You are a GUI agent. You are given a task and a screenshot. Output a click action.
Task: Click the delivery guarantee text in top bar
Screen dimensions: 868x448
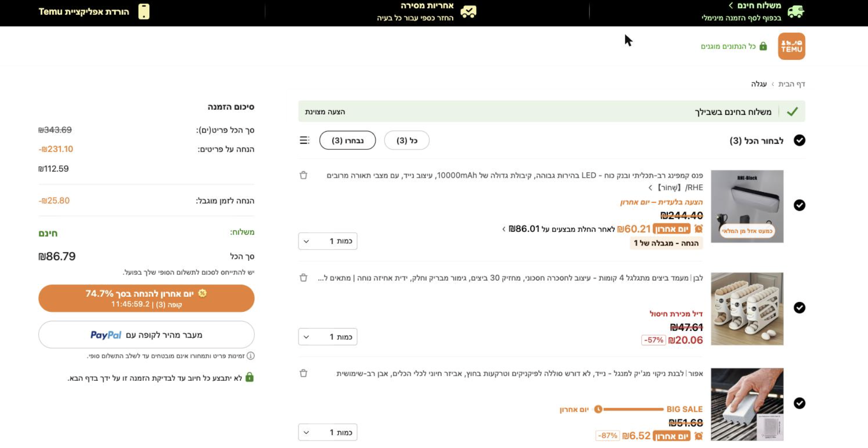click(x=415, y=12)
